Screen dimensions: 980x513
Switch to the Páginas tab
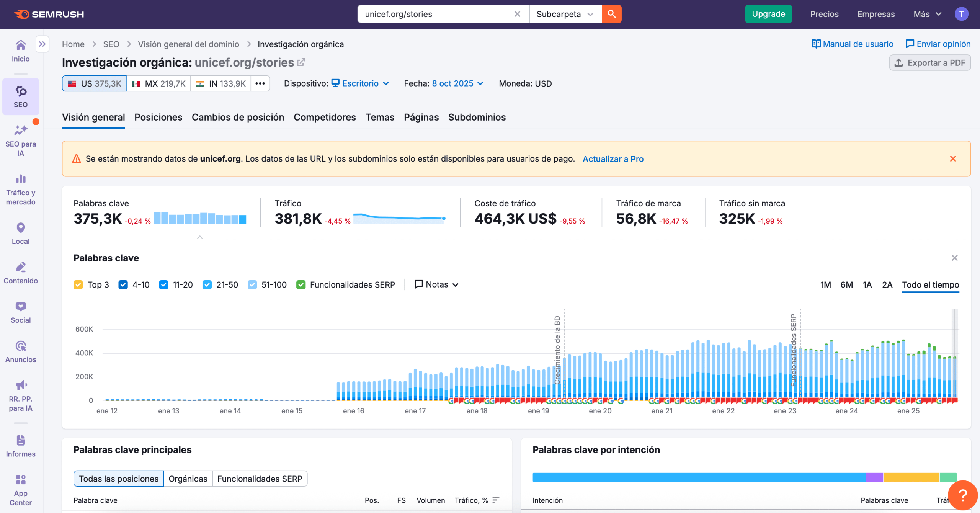(x=421, y=117)
